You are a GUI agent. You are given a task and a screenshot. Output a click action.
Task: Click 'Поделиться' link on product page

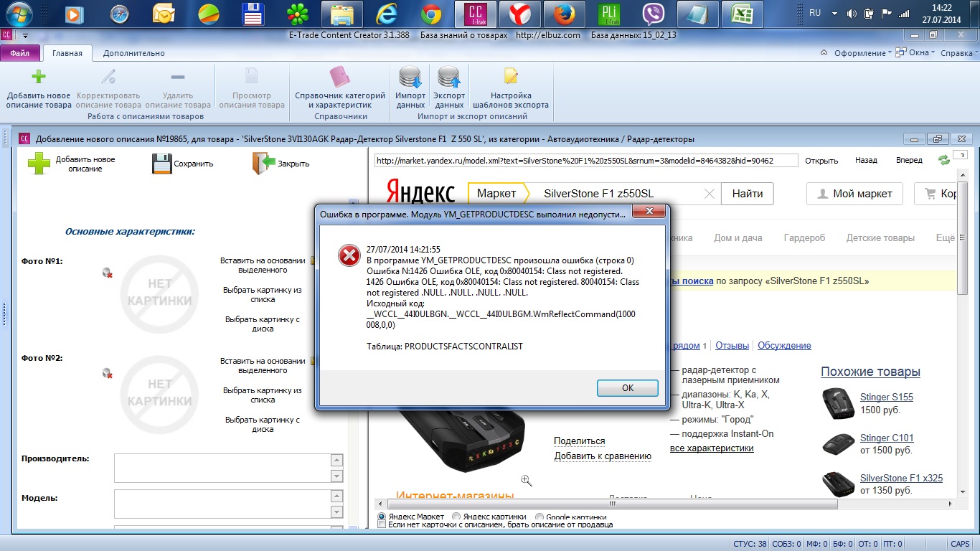pyautogui.click(x=579, y=441)
